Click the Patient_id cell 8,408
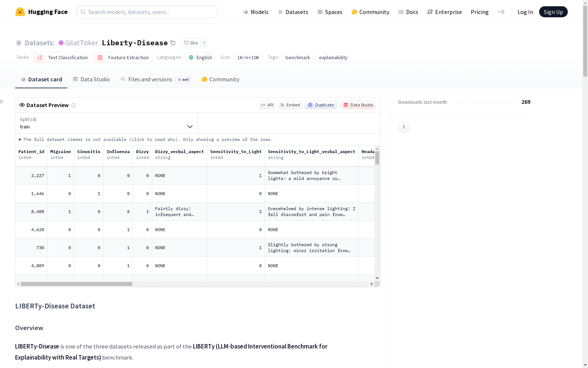Viewport: 588px width, 368px height. (x=31, y=212)
